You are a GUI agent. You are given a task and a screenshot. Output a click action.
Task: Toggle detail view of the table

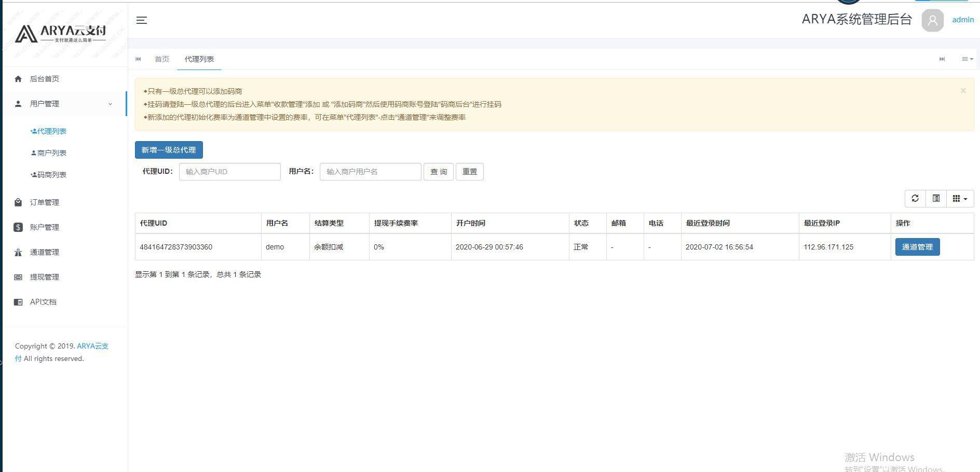[936, 198]
